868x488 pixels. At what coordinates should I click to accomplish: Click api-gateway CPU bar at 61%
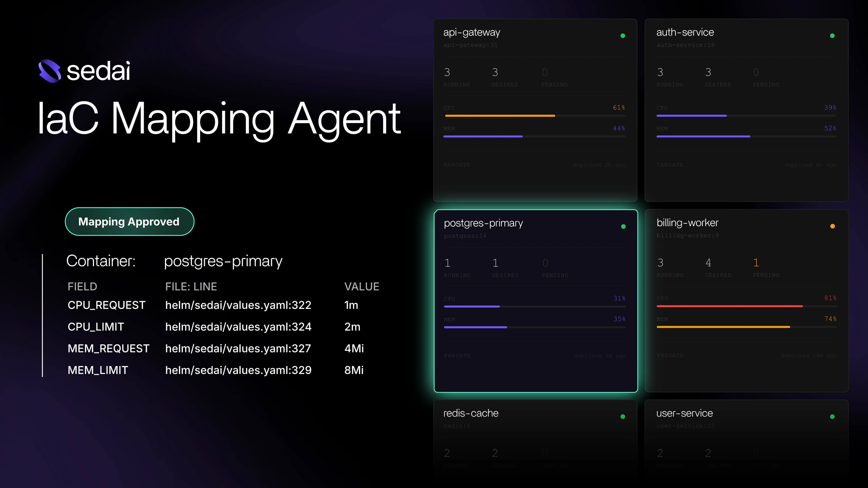click(535, 115)
